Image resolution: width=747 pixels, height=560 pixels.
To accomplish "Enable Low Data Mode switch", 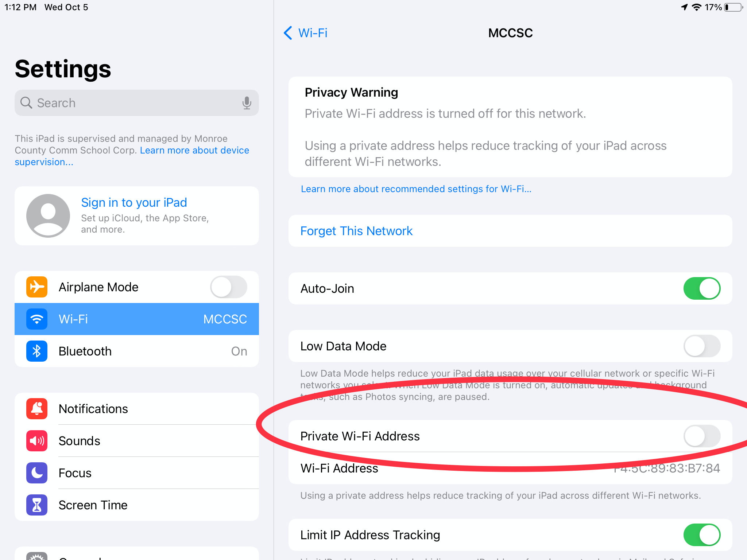I will [x=701, y=346].
